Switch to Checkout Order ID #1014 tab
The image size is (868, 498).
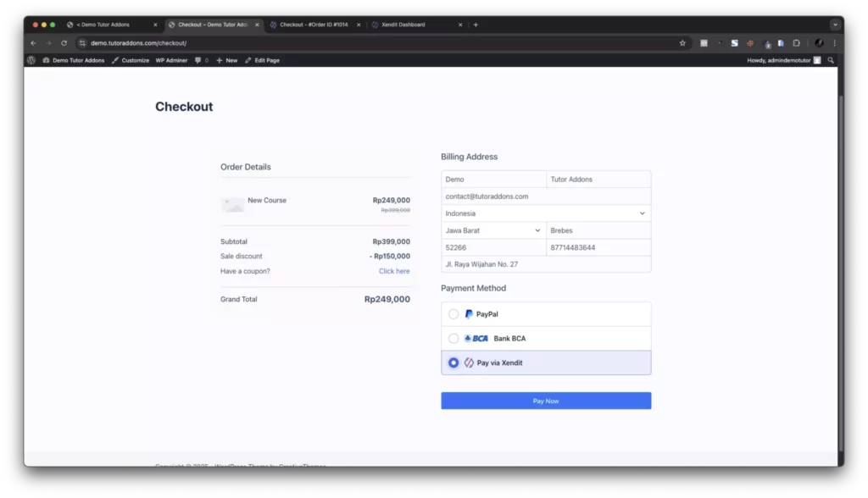314,25
